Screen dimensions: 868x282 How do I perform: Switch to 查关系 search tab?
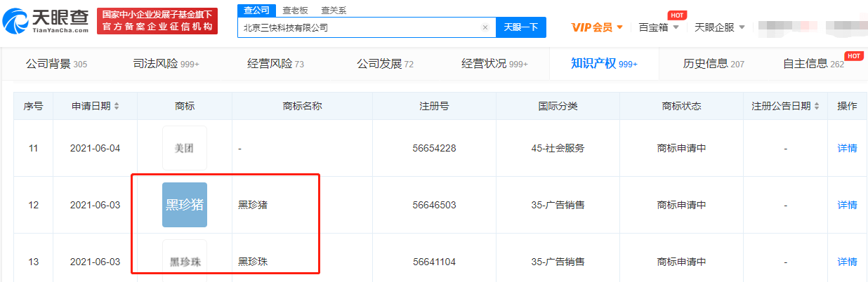[334, 11]
